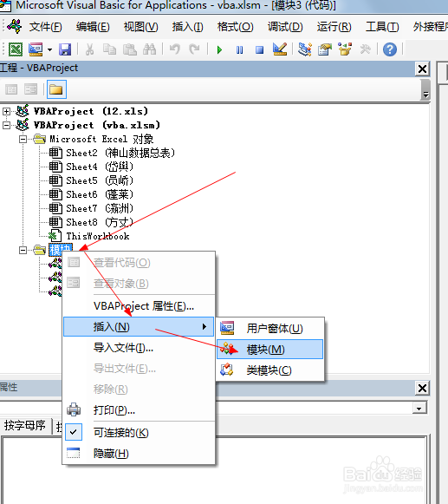The image size is (448, 504).
Task: Open the Properties Window toolbar icon
Action: tap(325, 49)
